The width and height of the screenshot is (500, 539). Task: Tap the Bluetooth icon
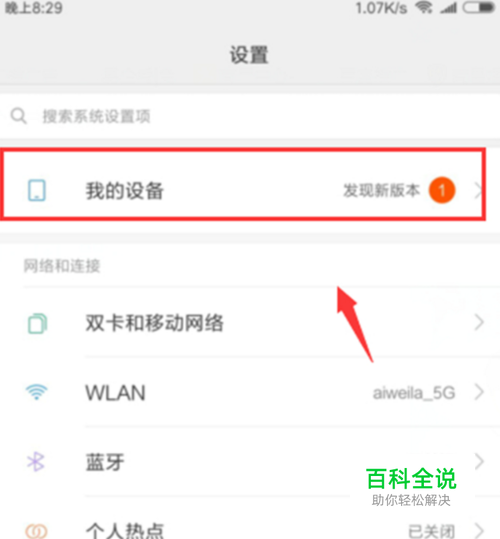click(x=36, y=461)
